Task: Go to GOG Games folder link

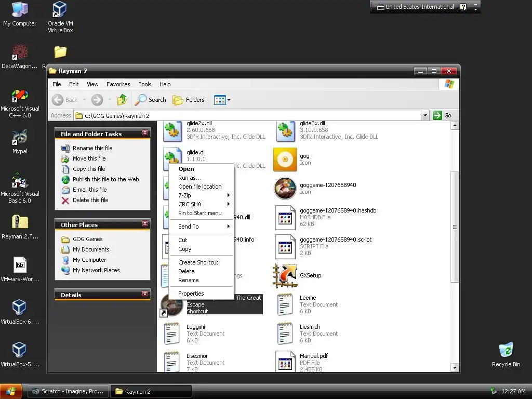Action: tap(87, 239)
